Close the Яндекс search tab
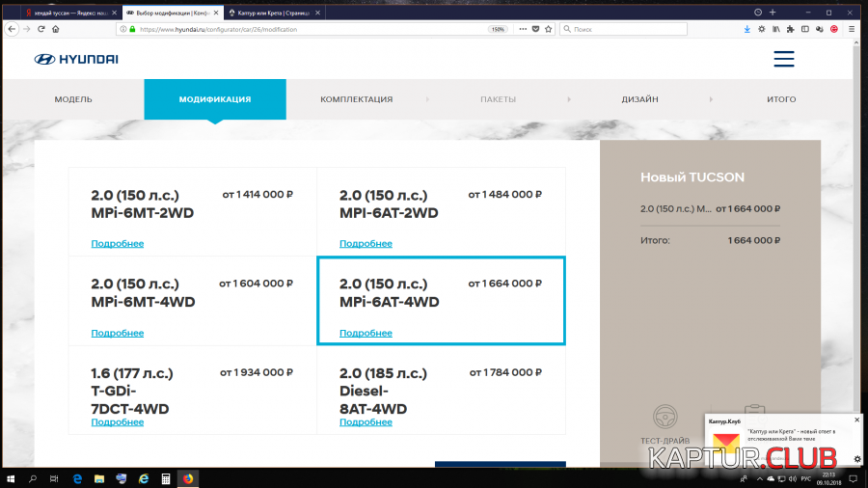Image resolution: width=868 pixels, height=488 pixels. pos(114,13)
